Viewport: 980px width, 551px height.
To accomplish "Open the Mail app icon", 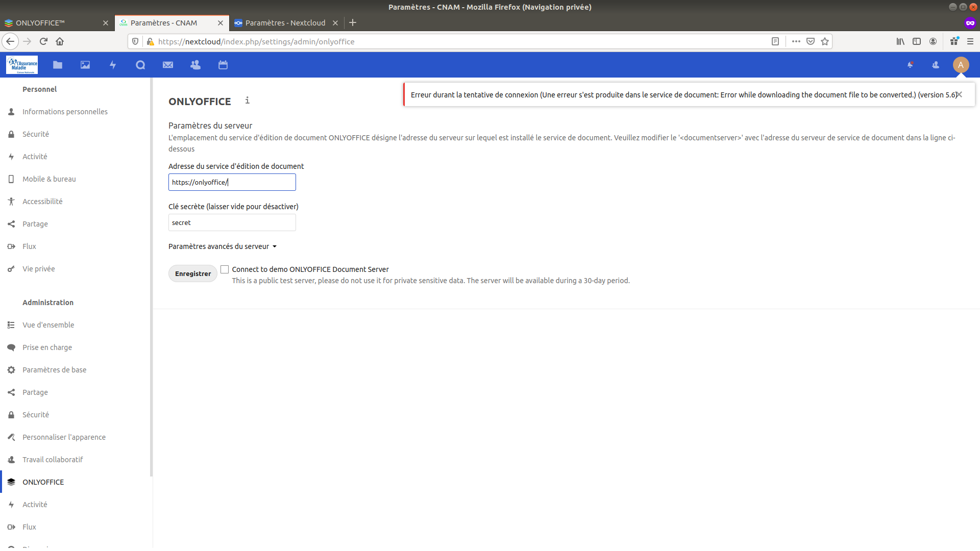I will [168, 65].
